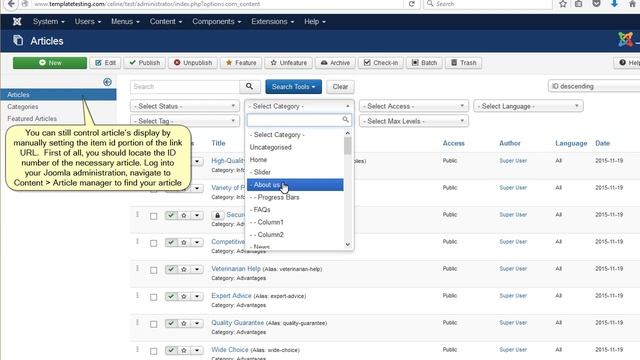The image size is (640, 360).
Task: Check the box for the Secure article row
Action: click(153, 216)
